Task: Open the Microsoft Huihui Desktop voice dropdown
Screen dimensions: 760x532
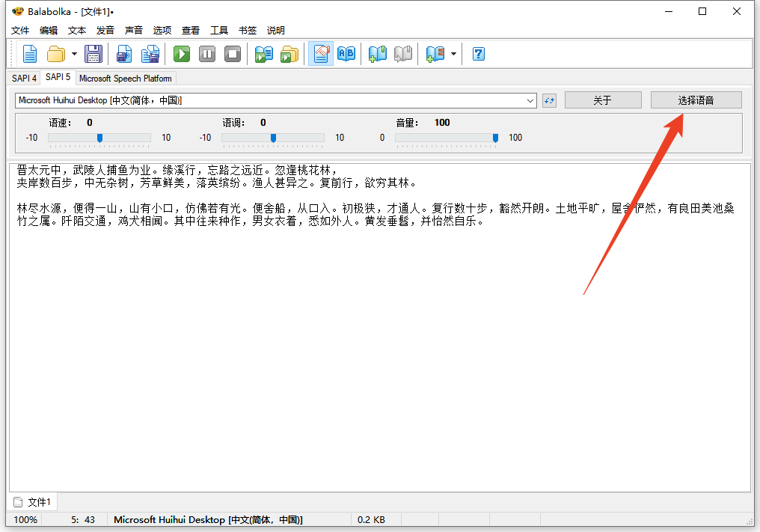Action: [x=530, y=100]
